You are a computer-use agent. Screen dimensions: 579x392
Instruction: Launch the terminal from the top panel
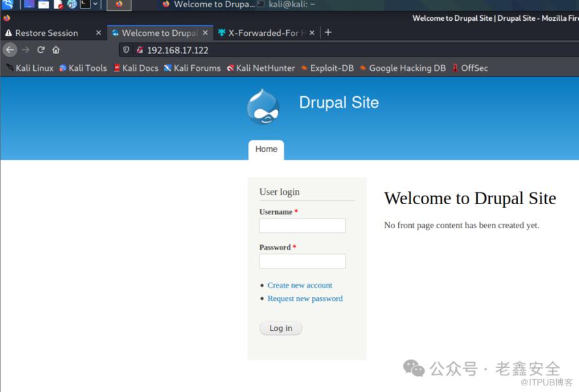coord(85,5)
